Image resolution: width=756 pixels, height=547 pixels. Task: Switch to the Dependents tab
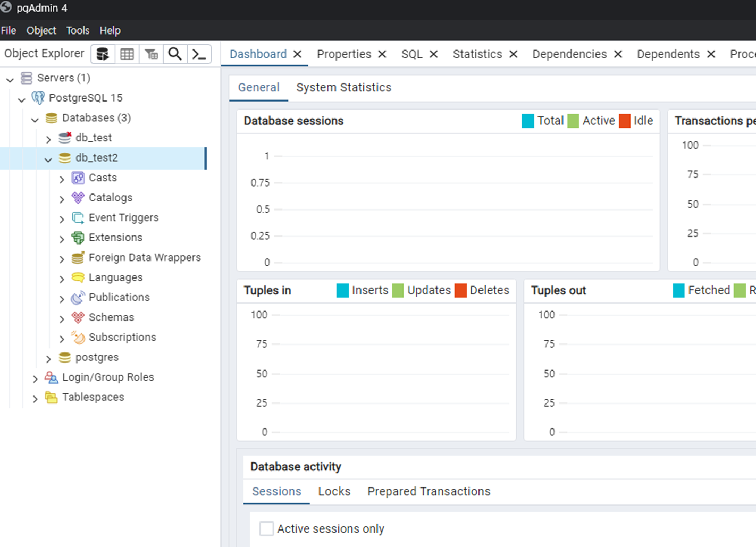pyautogui.click(x=668, y=54)
